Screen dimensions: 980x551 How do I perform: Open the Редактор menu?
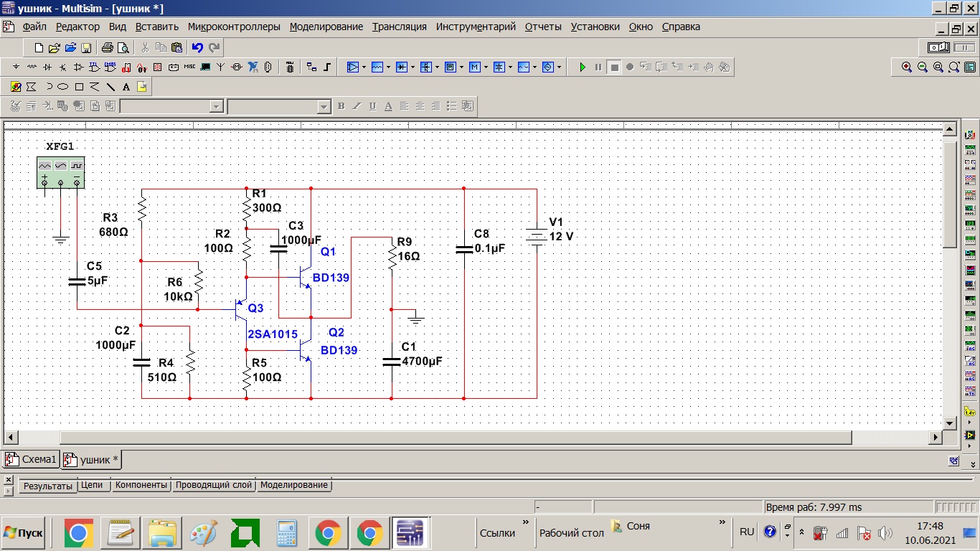point(77,27)
